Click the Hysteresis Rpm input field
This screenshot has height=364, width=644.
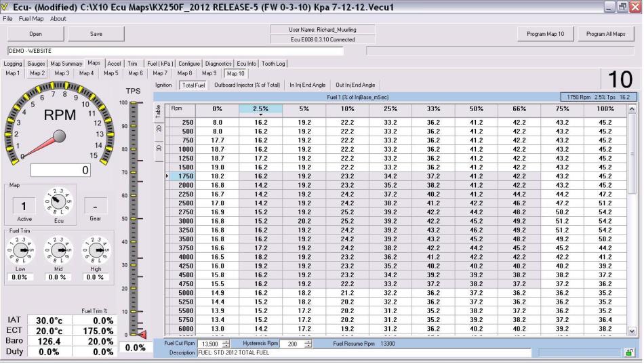[x=293, y=344]
